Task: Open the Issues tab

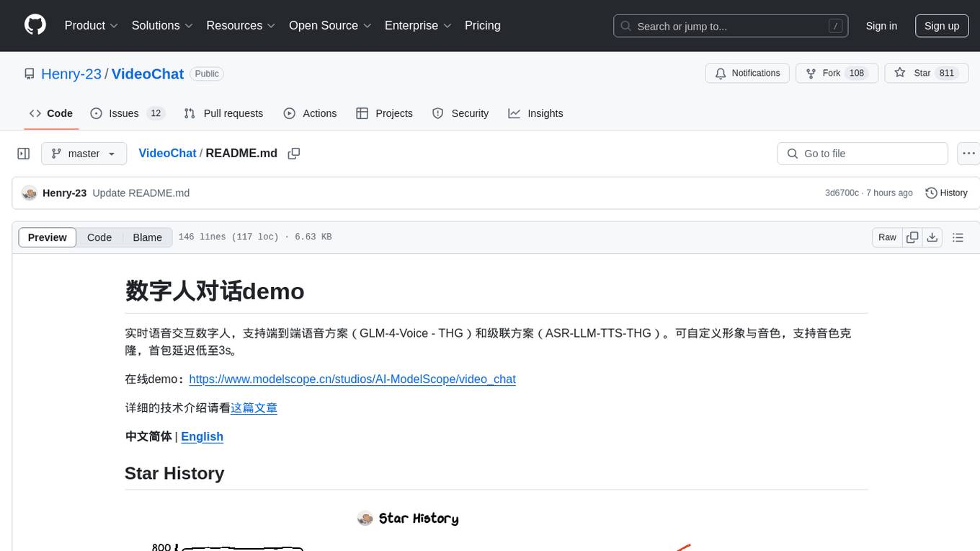Action: (127, 113)
